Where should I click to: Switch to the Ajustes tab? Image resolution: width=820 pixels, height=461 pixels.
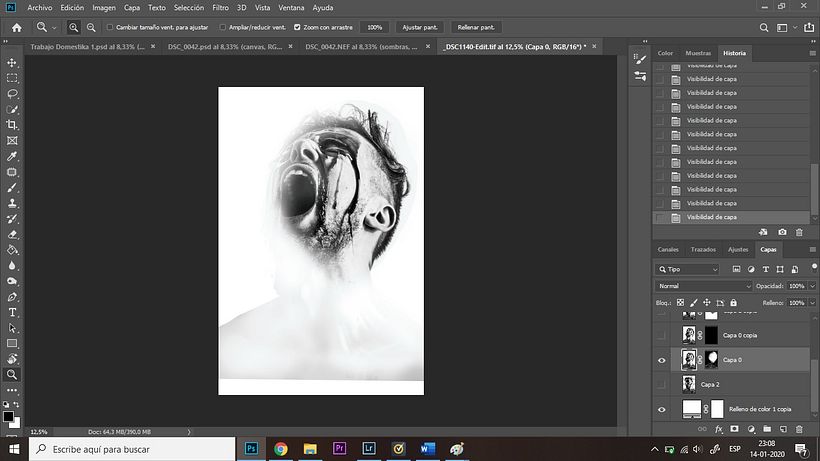pos(738,250)
